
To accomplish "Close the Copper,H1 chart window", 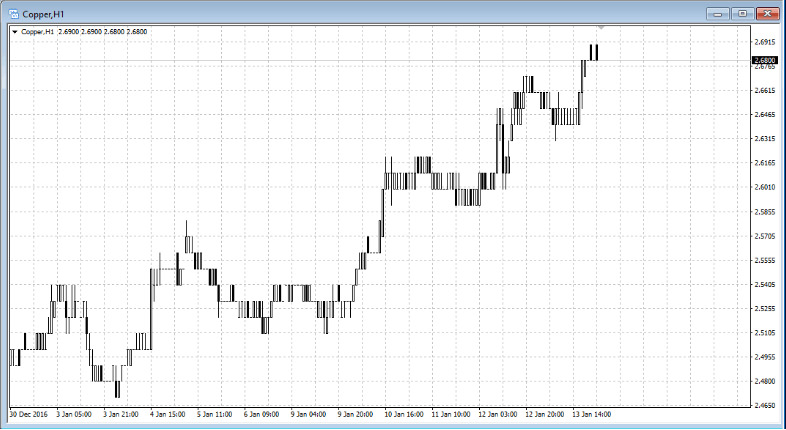I will point(766,13).
